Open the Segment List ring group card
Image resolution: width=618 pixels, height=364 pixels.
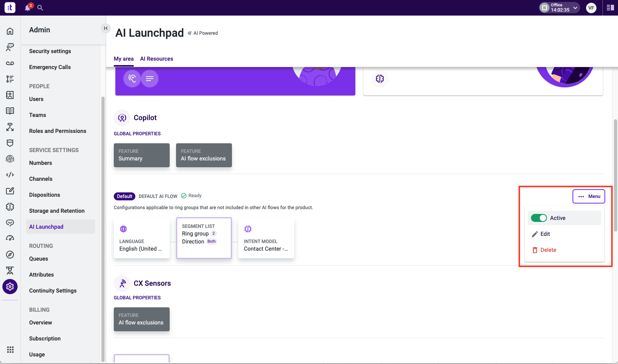[204, 238]
